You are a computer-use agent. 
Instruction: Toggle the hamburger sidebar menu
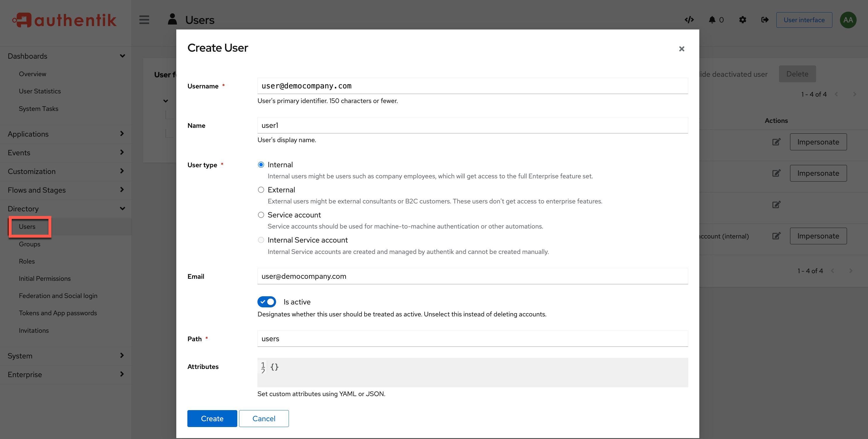pyautogui.click(x=144, y=20)
